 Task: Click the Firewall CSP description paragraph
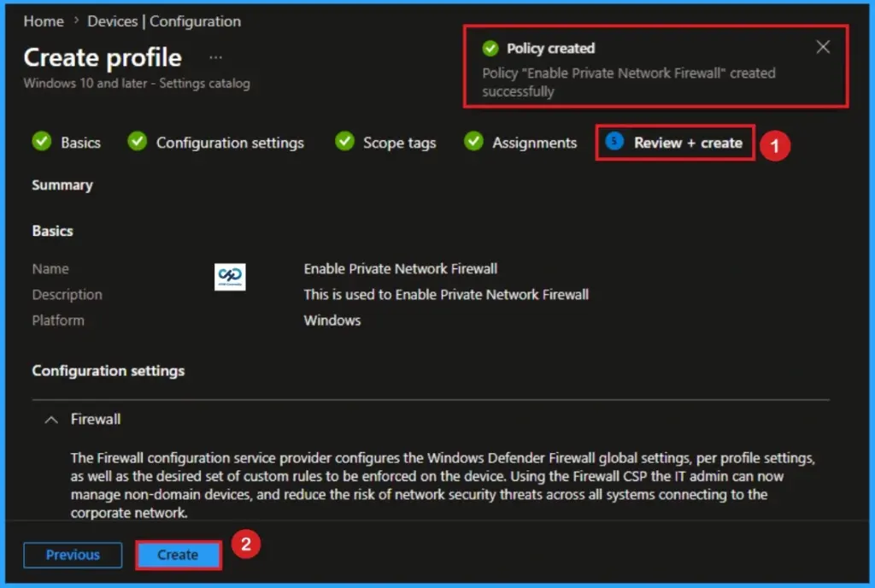point(443,485)
